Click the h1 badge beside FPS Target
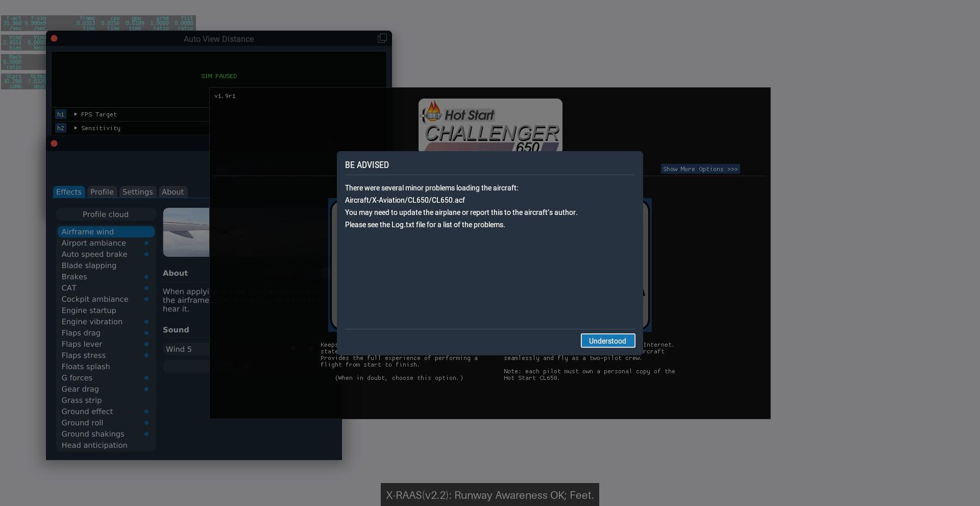980x506 pixels. coord(61,114)
